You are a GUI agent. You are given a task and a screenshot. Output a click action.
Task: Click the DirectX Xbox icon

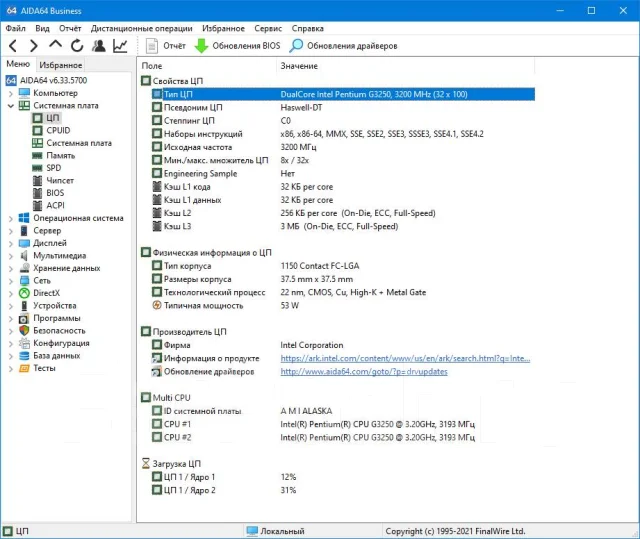[x=24, y=293]
